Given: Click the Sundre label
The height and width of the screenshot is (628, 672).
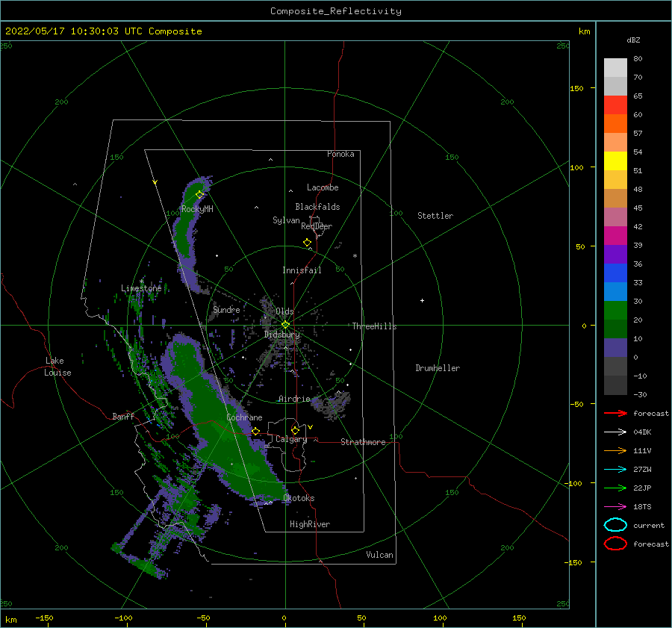Looking at the screenshot, I should 227,309.
